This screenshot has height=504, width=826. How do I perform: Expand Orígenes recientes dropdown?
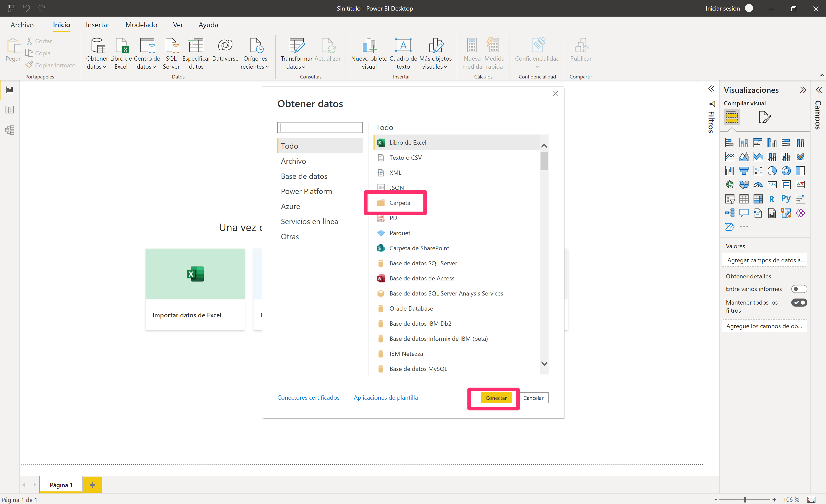coord(267,67)
